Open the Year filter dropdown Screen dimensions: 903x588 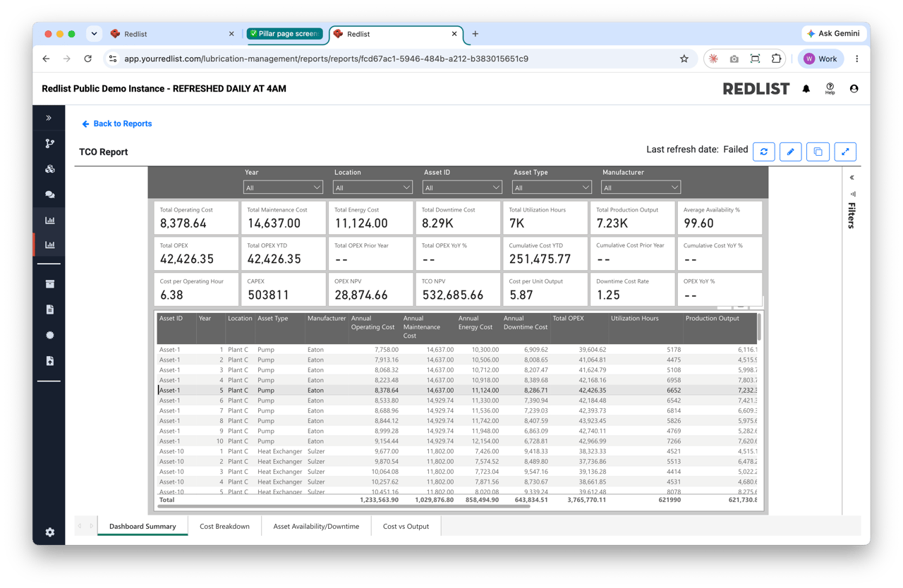[x=283, y=188]
